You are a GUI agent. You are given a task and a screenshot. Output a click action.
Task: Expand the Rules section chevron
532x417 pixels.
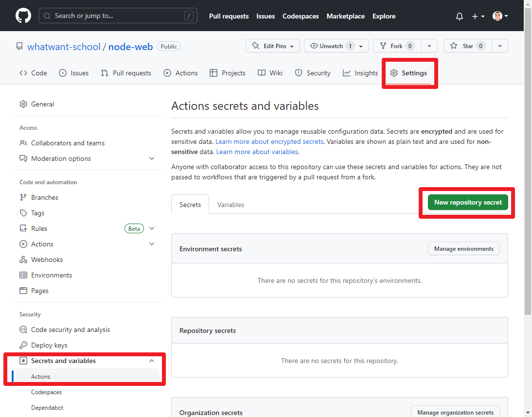pyautogui.click(x=152, y=228)
